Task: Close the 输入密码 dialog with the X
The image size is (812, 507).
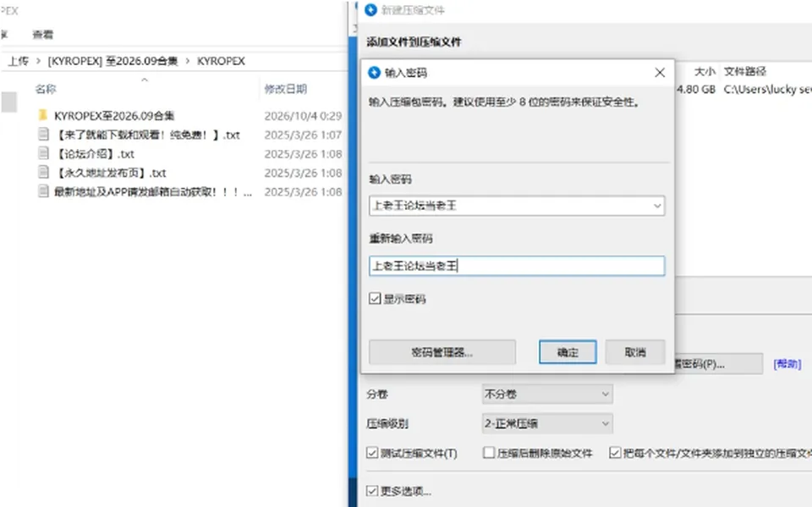Action: (660, 73)
